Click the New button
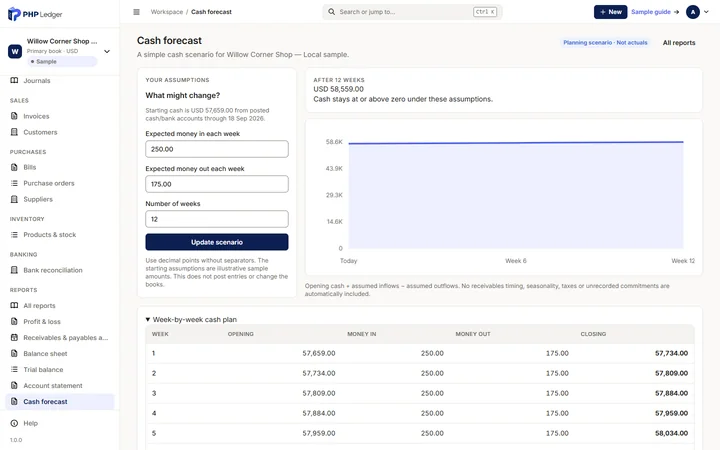This screenshot has width=720, height=450. [x=610, y=12]
